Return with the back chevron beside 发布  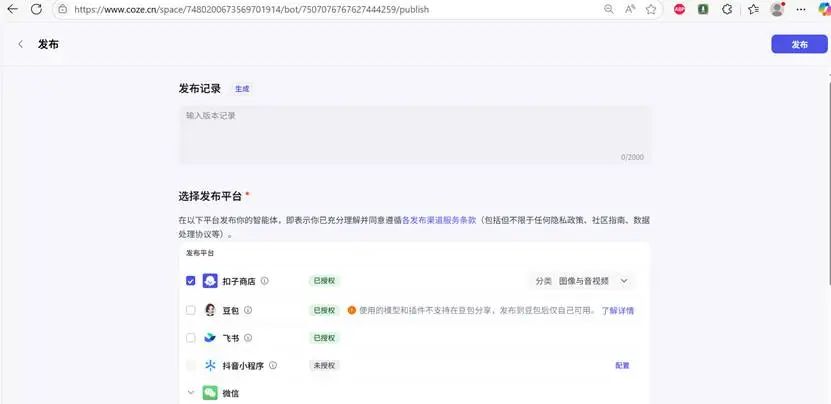(x=21, y=44)
